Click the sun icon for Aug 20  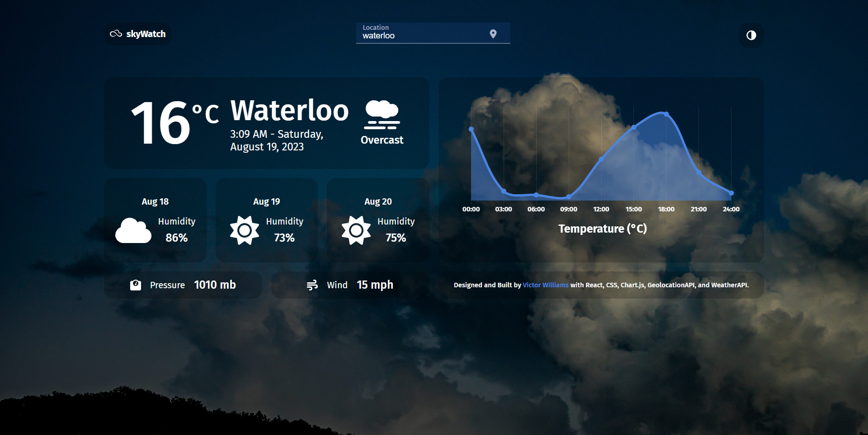[x=356, y=230]
